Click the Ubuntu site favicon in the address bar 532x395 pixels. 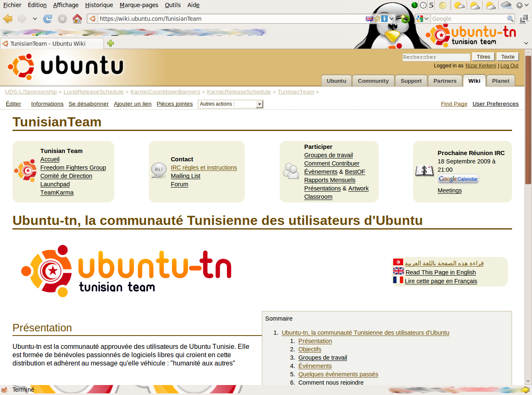tap(92, 19)
